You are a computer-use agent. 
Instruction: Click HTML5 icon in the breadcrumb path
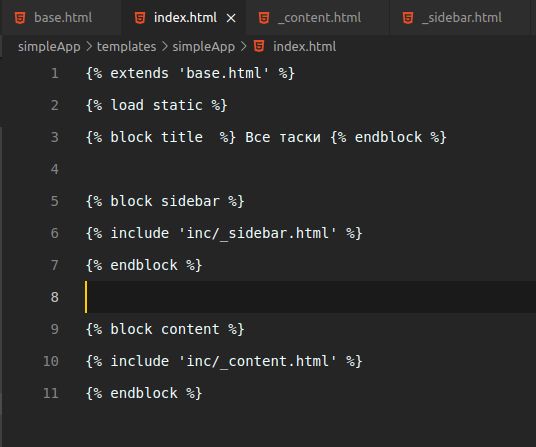259,46
